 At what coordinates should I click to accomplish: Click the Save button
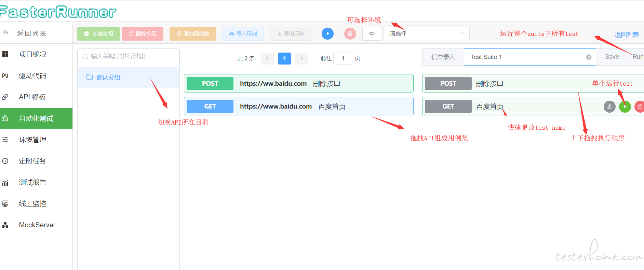[612, 57]
